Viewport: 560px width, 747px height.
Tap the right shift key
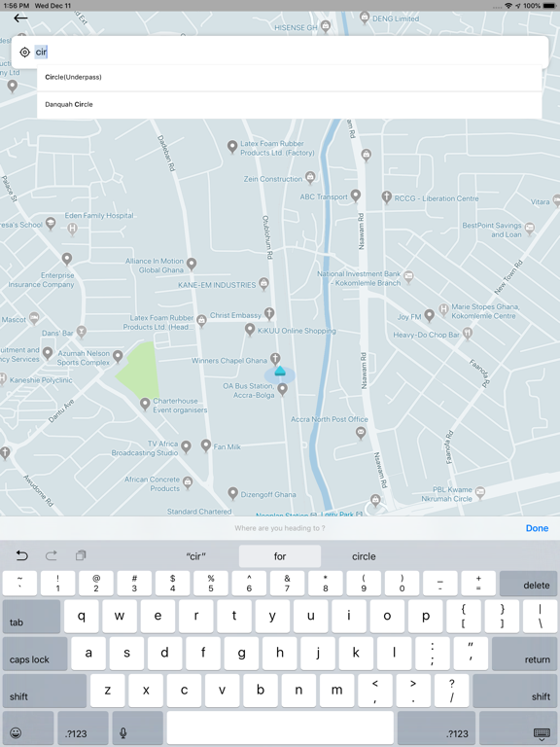click(x=514, y=691)
